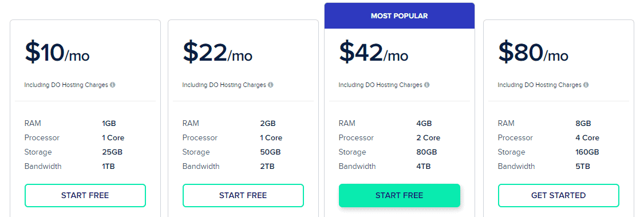
Task: Start free on the $10/mo plan
Action: (85, 195)
